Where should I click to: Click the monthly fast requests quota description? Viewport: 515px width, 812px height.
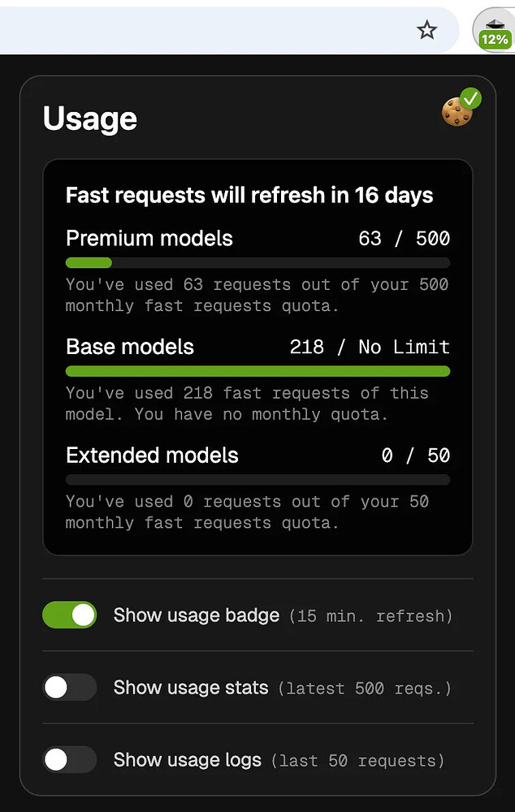coord(257,295)
